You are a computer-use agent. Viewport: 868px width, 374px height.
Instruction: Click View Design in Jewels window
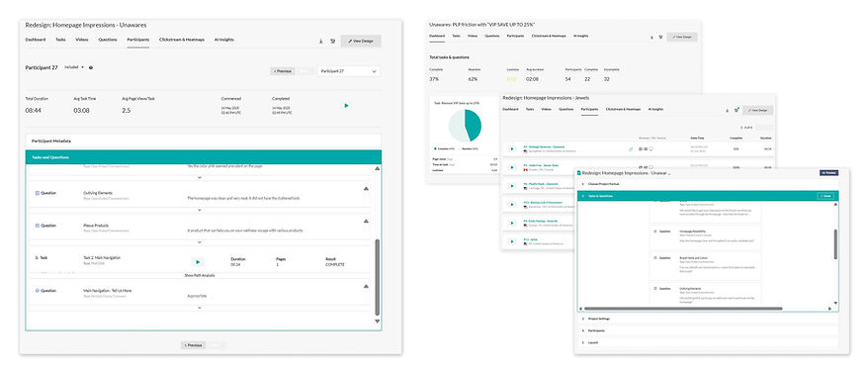click(x=758, y=110)
